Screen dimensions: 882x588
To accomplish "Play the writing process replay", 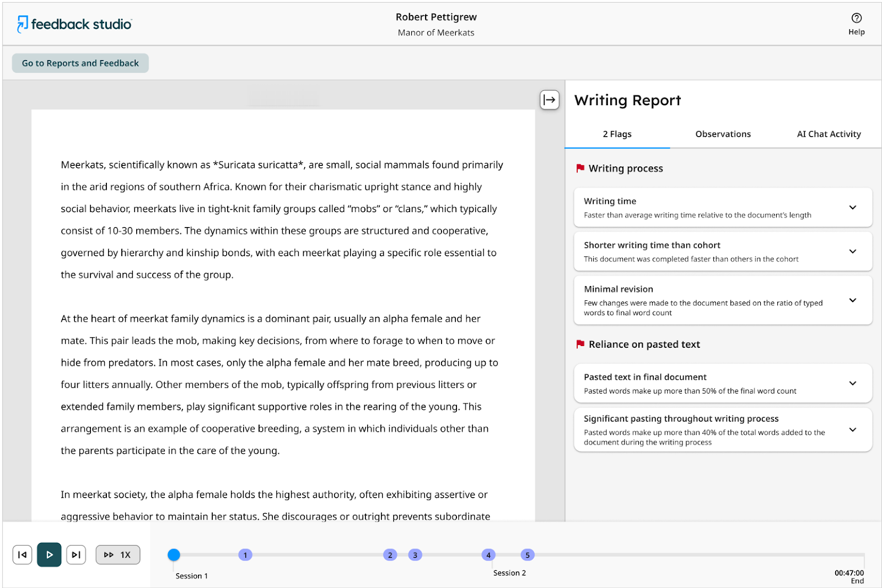I will (49, 555).
